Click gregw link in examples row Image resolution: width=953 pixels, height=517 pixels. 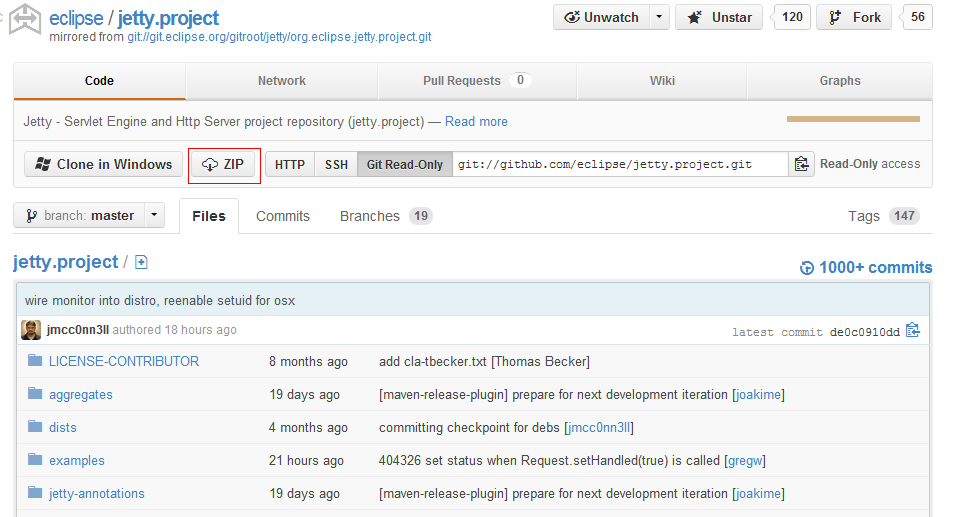(745, 461)
